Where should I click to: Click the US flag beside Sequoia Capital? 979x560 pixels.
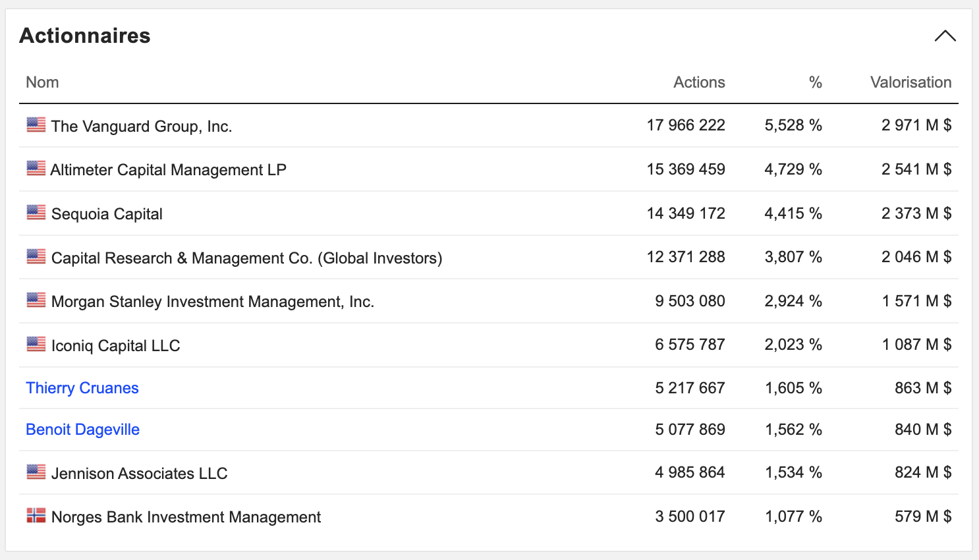pos(36,212)
